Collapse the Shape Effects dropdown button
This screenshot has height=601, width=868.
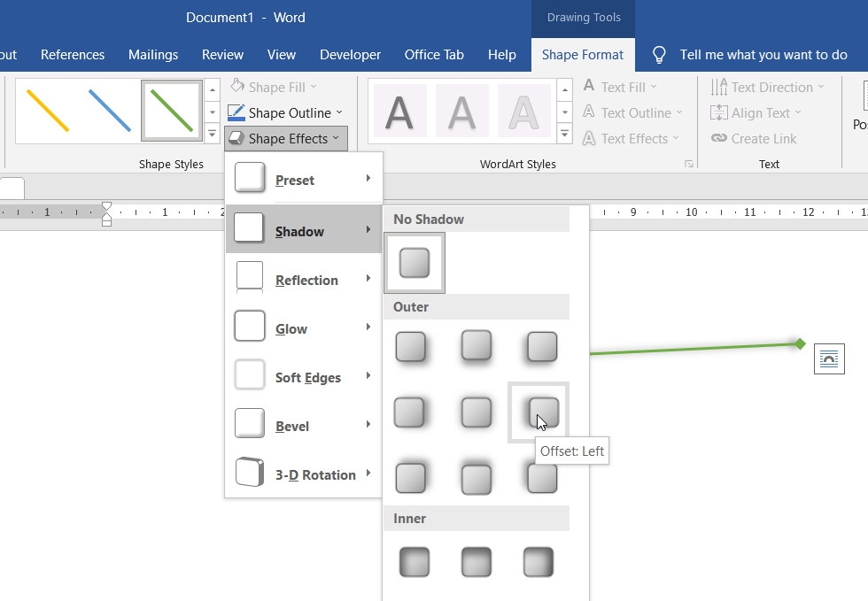point(285,138)
